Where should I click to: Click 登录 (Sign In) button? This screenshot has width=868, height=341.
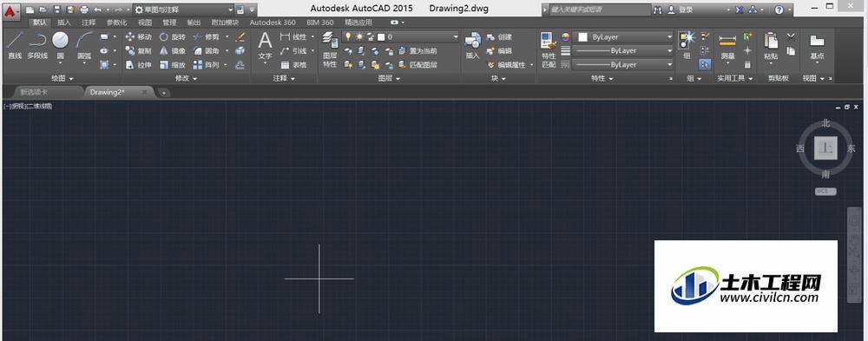[x=680, y=10]
